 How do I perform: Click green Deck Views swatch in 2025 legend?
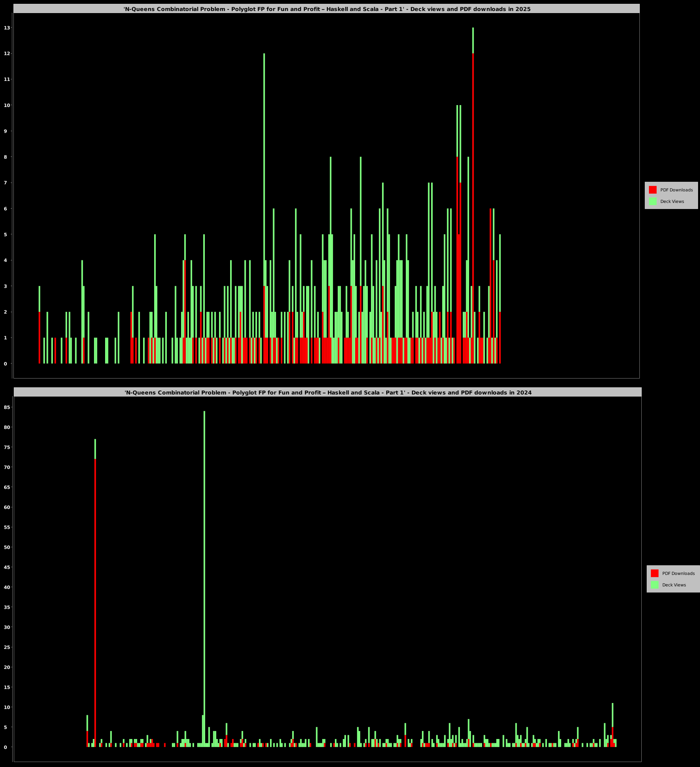(652, 201)
